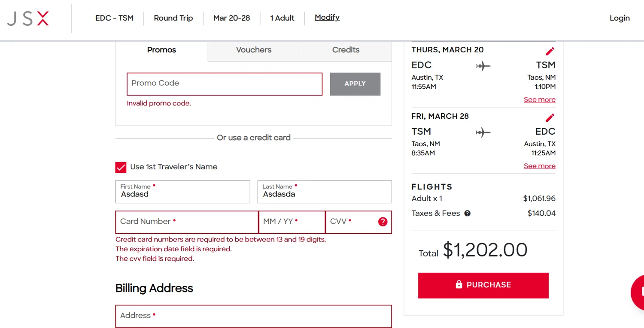
Task: Click the red Purchase button
Action: (x=483, y=285)
